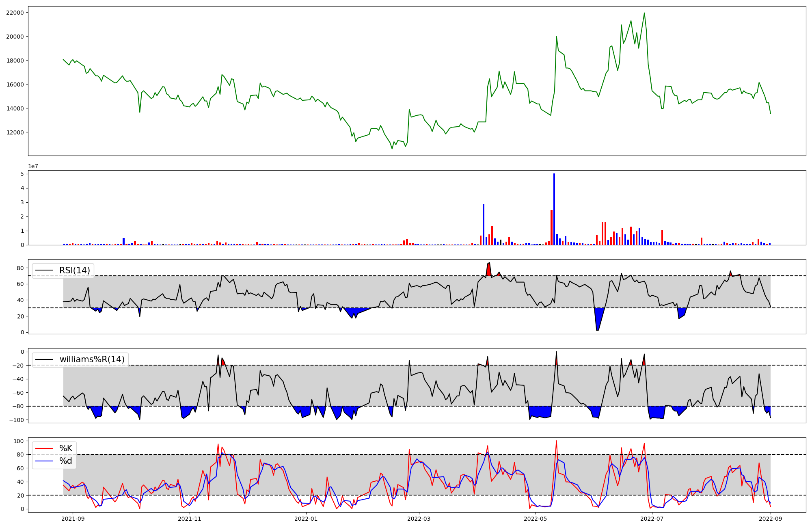Click the 22000 price axis label
The width and height of the screenshot is (812, 528).
point(15,13)
